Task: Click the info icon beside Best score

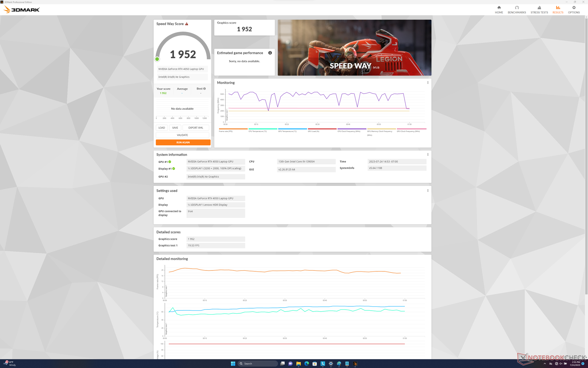Action: click(x=205, y=89)
